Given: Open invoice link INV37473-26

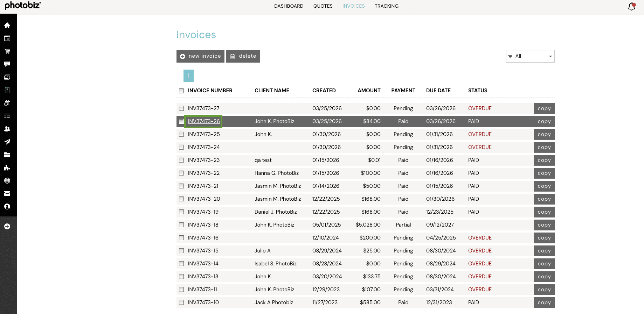Looking at the screenshot, I should [x=204, y=121].
